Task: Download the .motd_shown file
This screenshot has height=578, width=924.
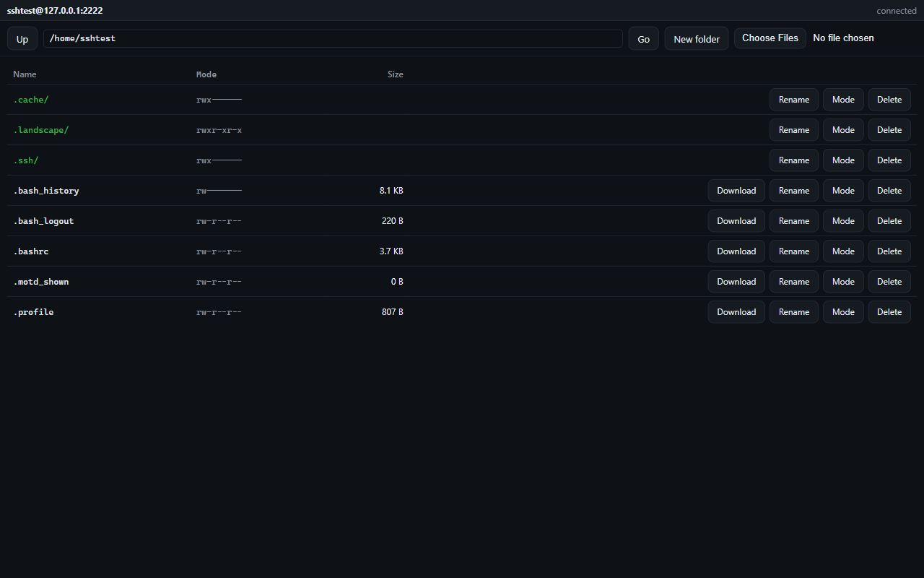Action: 736,282
